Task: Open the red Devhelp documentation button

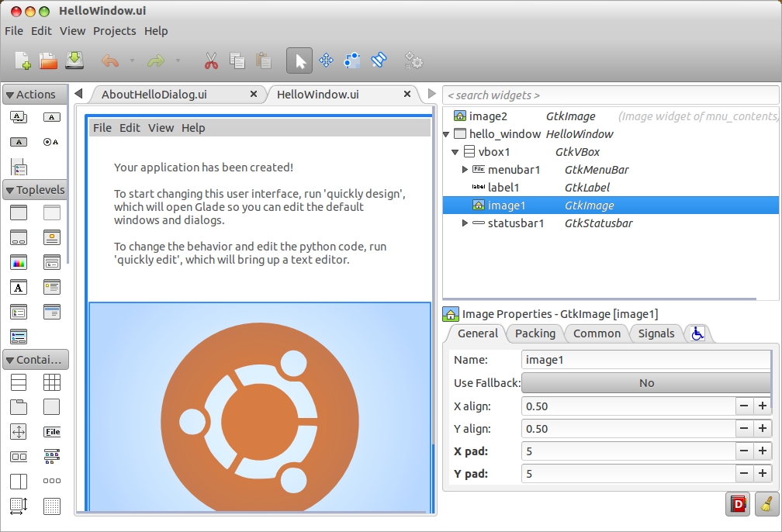Action: pos(738,504)
